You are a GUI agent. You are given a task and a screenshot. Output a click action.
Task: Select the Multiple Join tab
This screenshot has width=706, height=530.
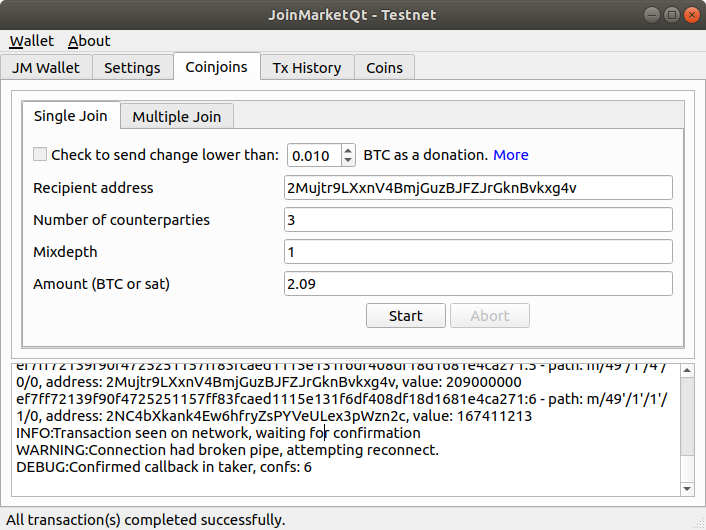tap(177, 116)
